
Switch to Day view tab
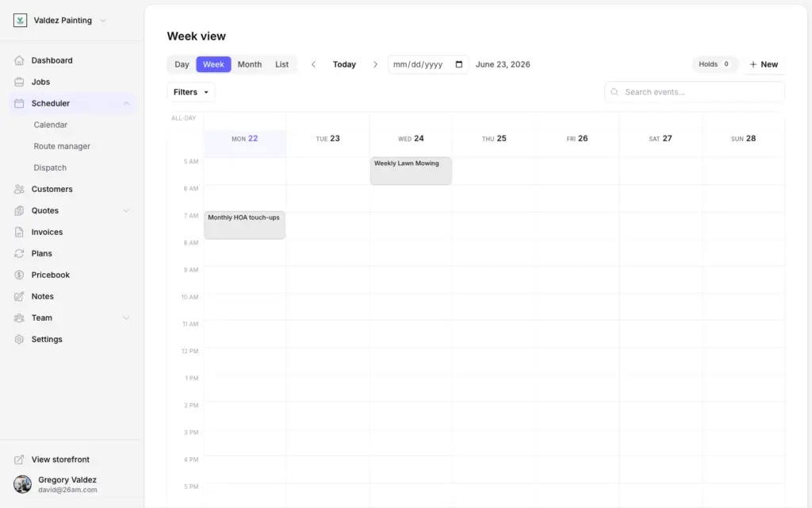click(x=182, y=64)
